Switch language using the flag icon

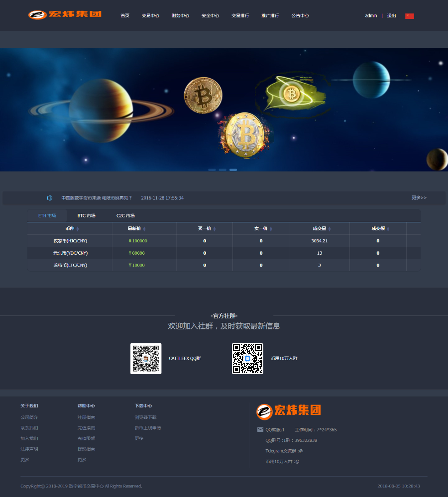click(x=409, y=15)
